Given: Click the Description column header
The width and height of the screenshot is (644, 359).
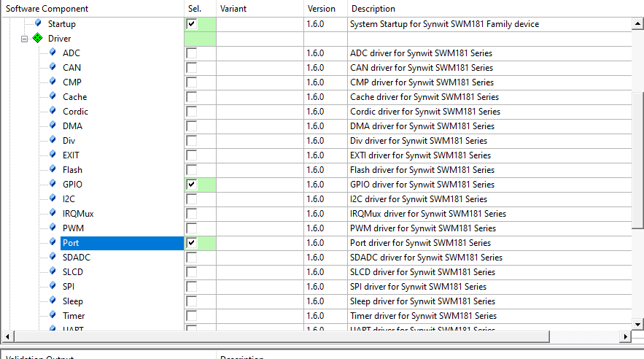Looking at the screenshot, I should coord(373,9).
